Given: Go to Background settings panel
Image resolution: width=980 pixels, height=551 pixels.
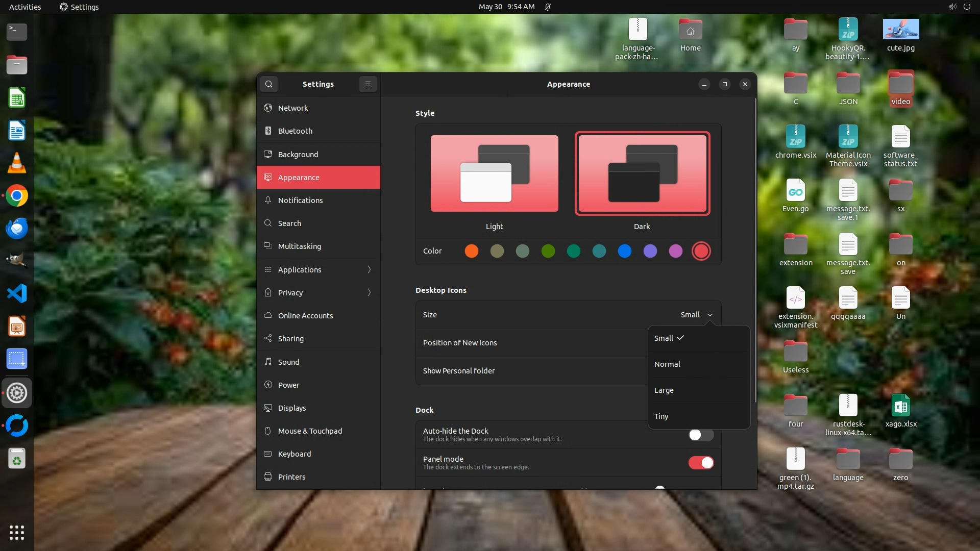Looking at the screenshot, I should click(x=298, y=154).
